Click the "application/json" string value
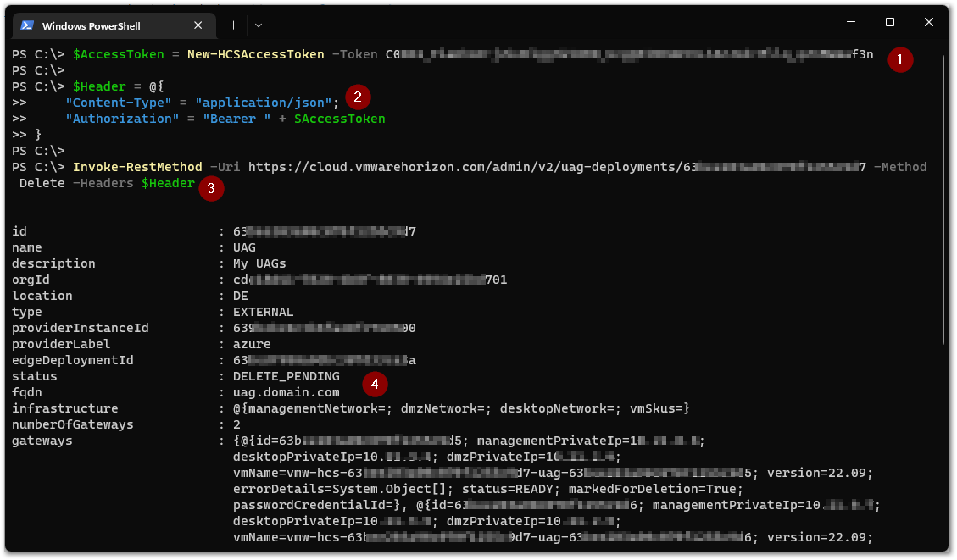This screenshot has width=957, height=560. (x=263, y=103)
